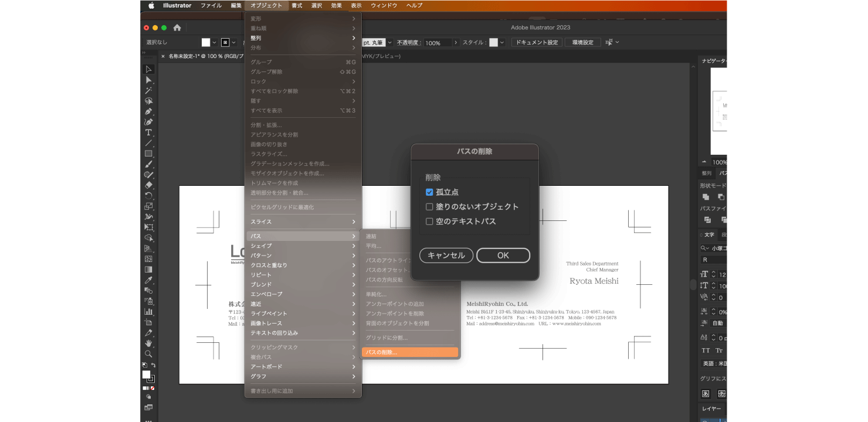868x422 pixels.
Task: Enable 空のテキストパス checkbox
Action: click(x=429, y=222)
